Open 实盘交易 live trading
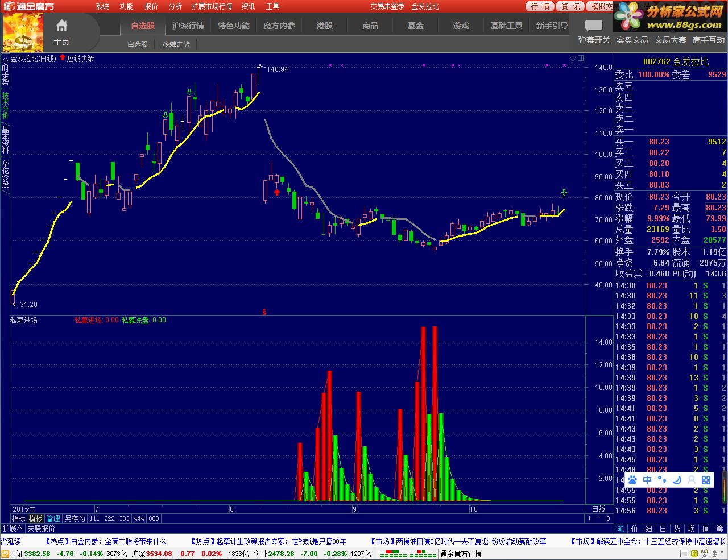The image size is (728, 560). point(632,40)
